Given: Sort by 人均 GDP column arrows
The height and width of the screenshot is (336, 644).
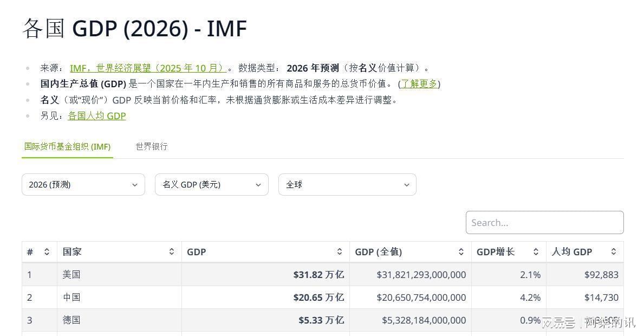Looking at the screenshot, I should click(614, 252).
